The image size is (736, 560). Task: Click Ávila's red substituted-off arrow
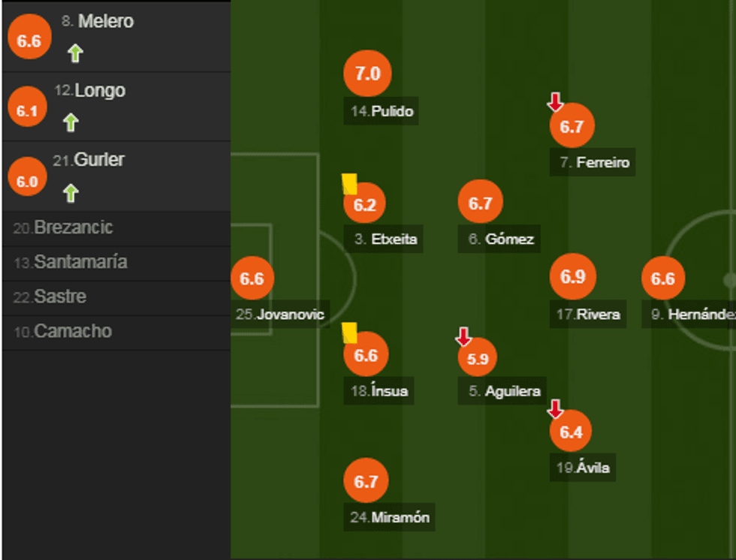pos(555,408)
